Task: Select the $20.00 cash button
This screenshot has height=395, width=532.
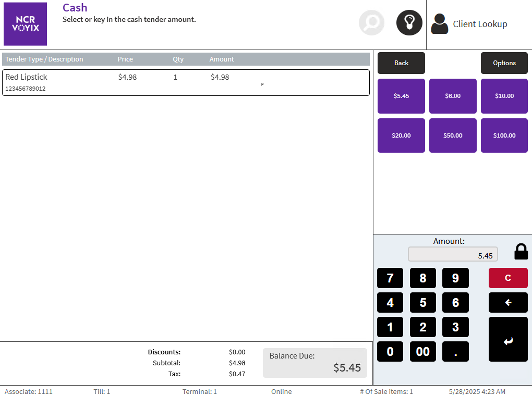Action: pos(401,135)
